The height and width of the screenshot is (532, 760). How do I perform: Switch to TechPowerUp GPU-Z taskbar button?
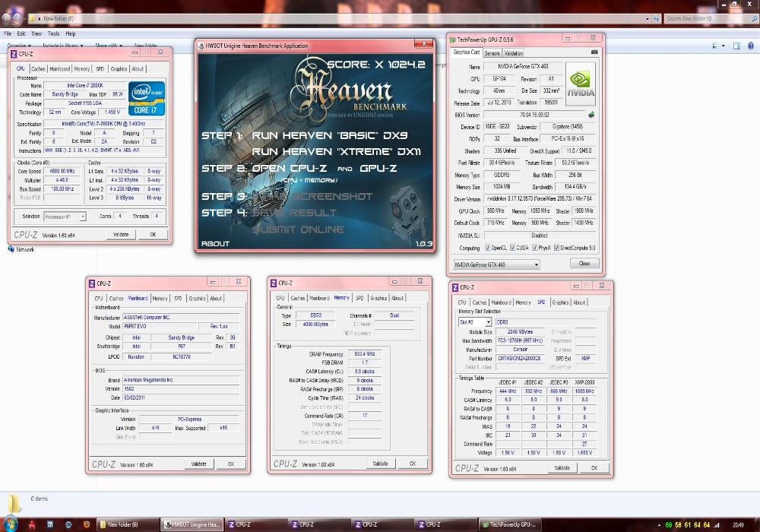click(510, 524)
